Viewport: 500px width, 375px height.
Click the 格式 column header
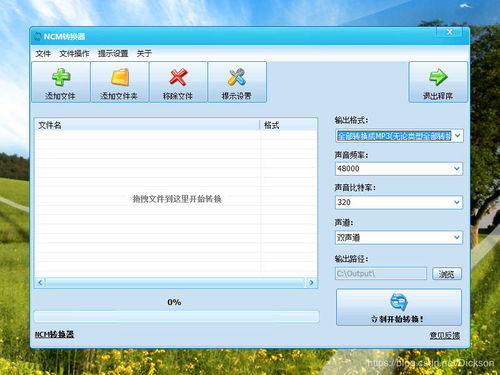point(288,125)
